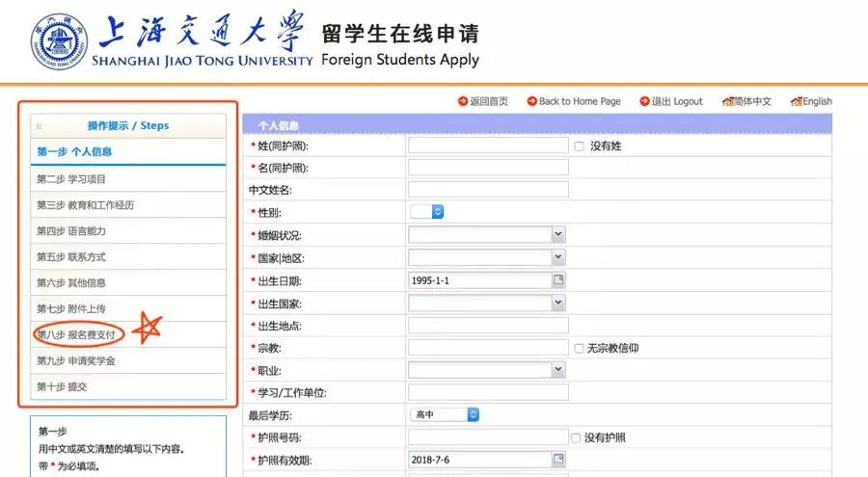Open the calendar picker for 出生日期
Screen dimensions: 868x477
[x=557, y=280]
